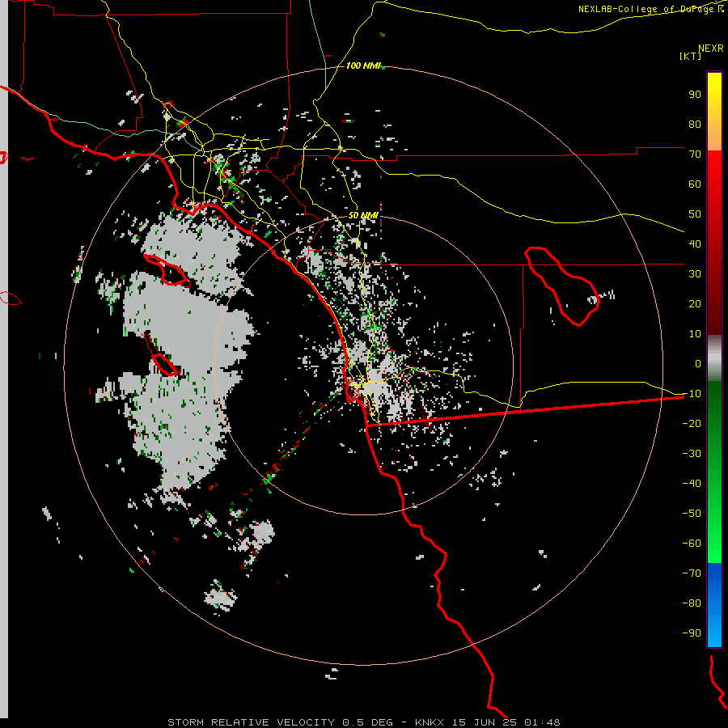Click the 01:48 timestamp in the caption
Screen dimensions: 728x728
[x=542, y=722]
